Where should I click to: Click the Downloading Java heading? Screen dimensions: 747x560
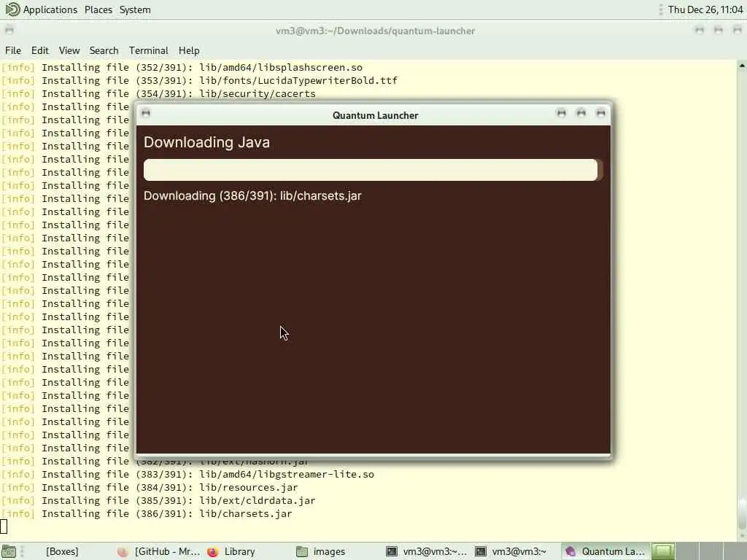point(206,142)
